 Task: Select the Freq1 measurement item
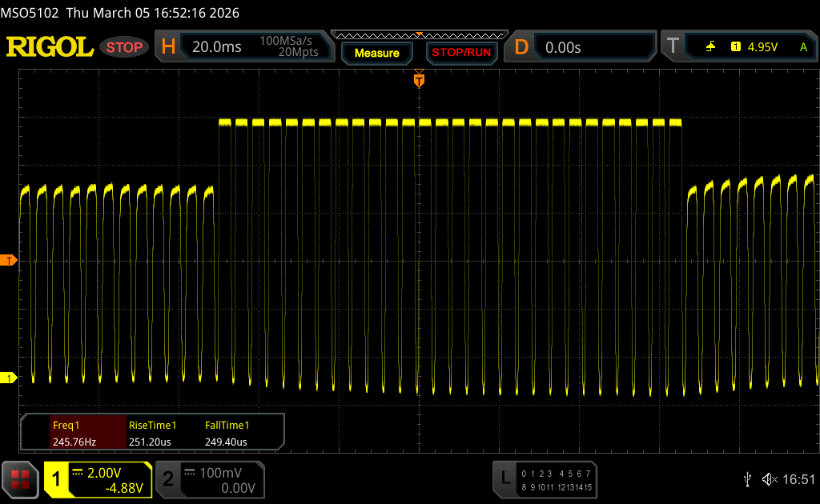click(74, 433)
